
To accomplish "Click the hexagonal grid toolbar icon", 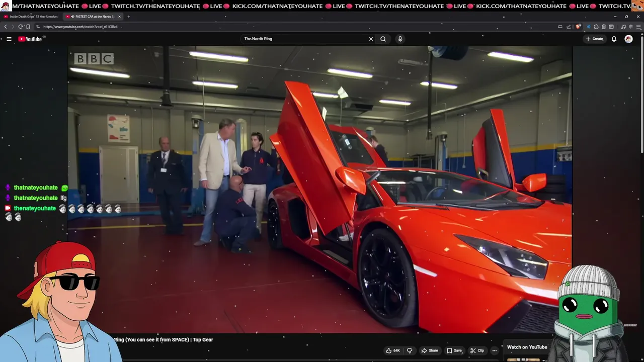I will (x=630, y=27).
